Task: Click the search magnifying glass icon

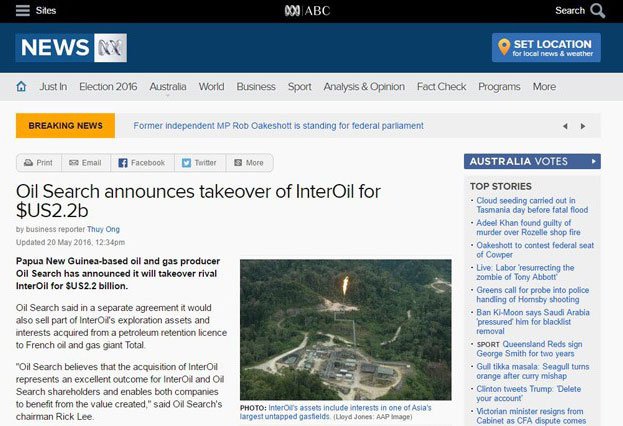Action: tap(598, 11)
